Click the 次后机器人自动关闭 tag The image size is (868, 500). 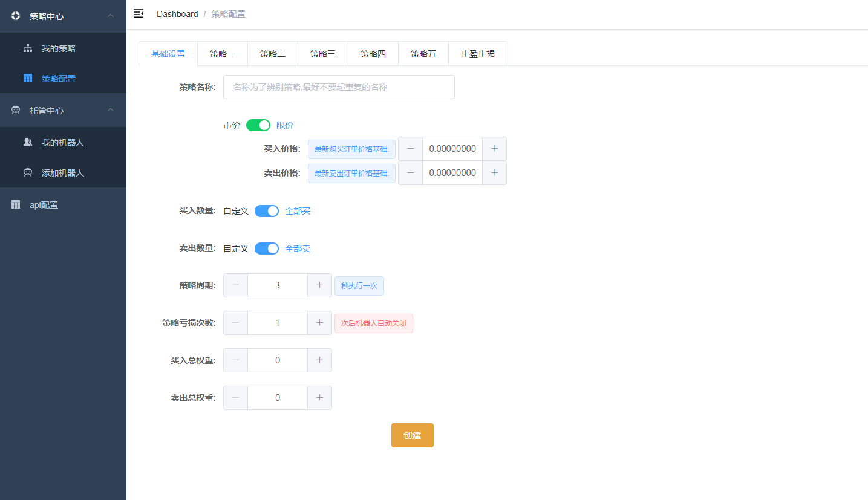pyautogui.click(x=374, y=323)
